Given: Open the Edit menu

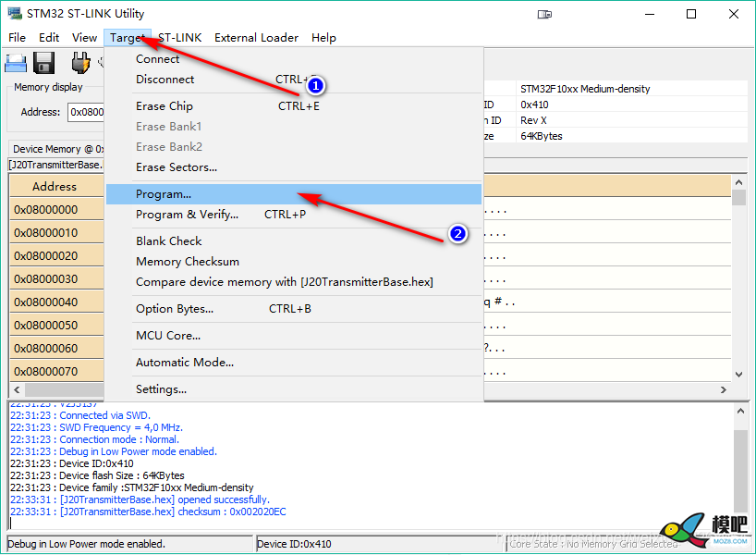Looking at the screenshot, I should (49, 38).
